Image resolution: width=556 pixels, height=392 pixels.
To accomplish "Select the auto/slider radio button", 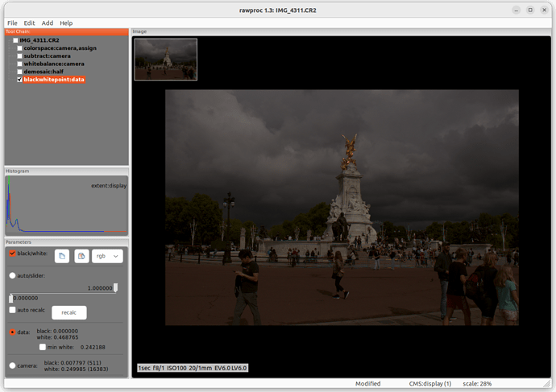I will click(x=12, y=275).
